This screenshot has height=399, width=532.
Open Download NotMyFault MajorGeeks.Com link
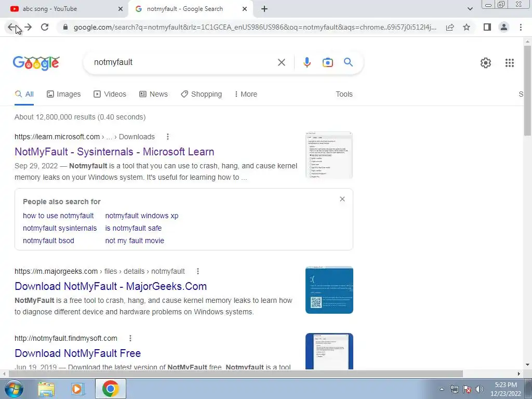tap(111, 286)
